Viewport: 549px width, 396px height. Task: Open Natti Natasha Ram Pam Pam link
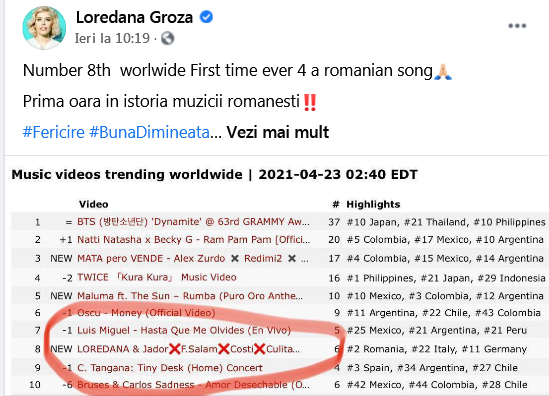point(194,240)
